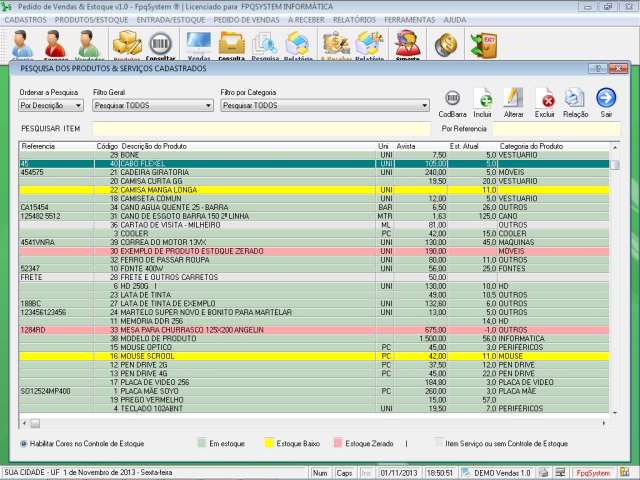Select the row MOUSE SCROOL
Viewport: 640px width, 480px height.
tap(314, 356)
